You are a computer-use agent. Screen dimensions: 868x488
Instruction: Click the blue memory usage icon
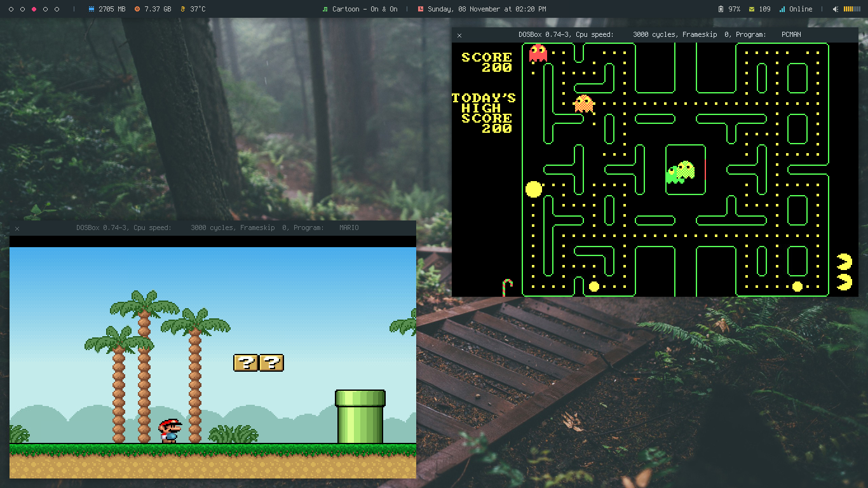pyautogui.click(x=92, y=10)
